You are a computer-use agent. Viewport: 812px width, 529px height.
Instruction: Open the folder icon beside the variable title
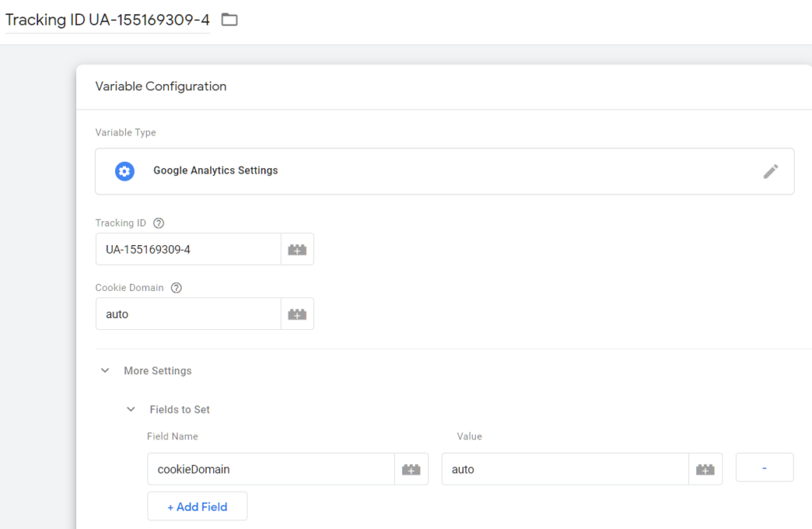tap(229, 20)
